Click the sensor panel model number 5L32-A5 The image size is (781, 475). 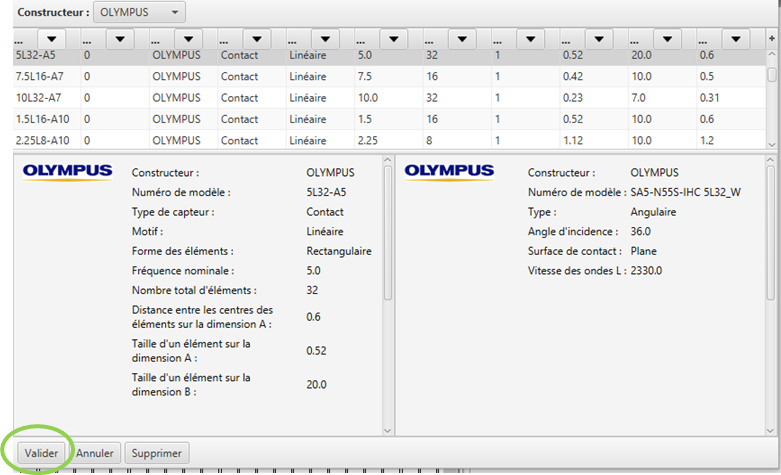(x=326, y=192)
